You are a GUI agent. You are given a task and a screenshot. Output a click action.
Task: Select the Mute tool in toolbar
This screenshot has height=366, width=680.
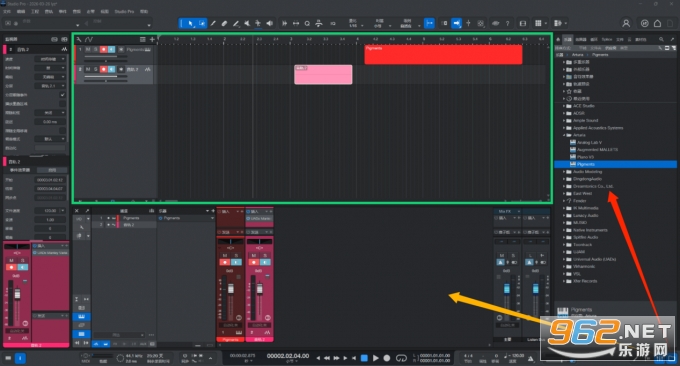point(247,23)
